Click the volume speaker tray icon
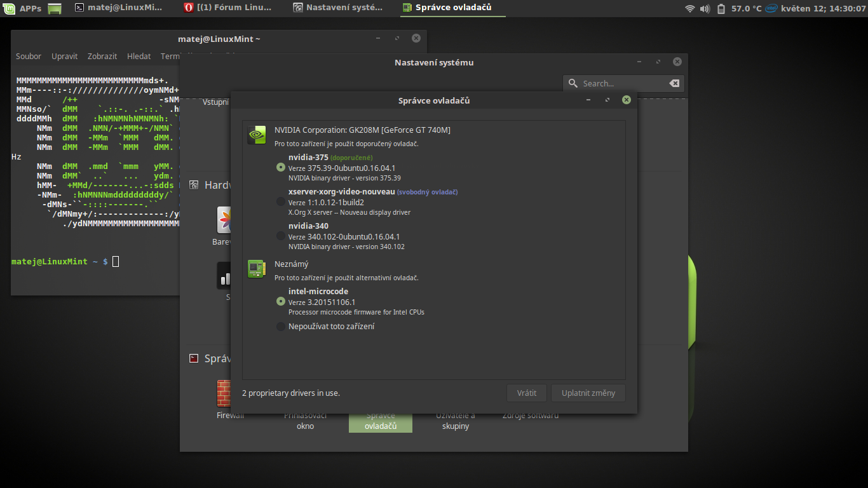Image resolution: width=868 pixels, height=488 pixels. (705, 8)
